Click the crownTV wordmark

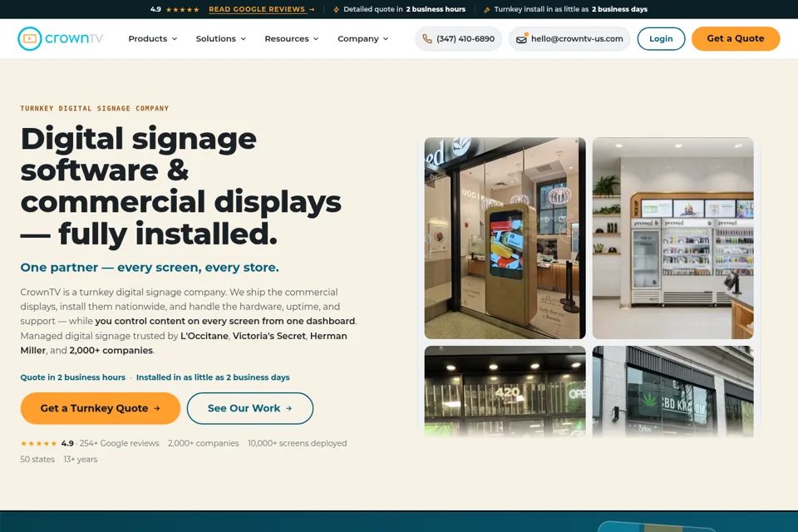pos(74,39)
